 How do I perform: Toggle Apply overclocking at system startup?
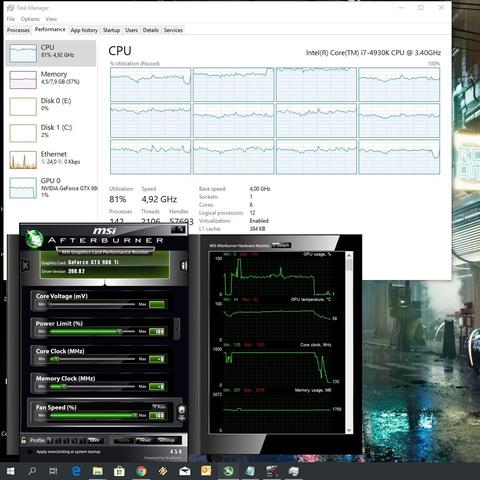coord(30,452)
